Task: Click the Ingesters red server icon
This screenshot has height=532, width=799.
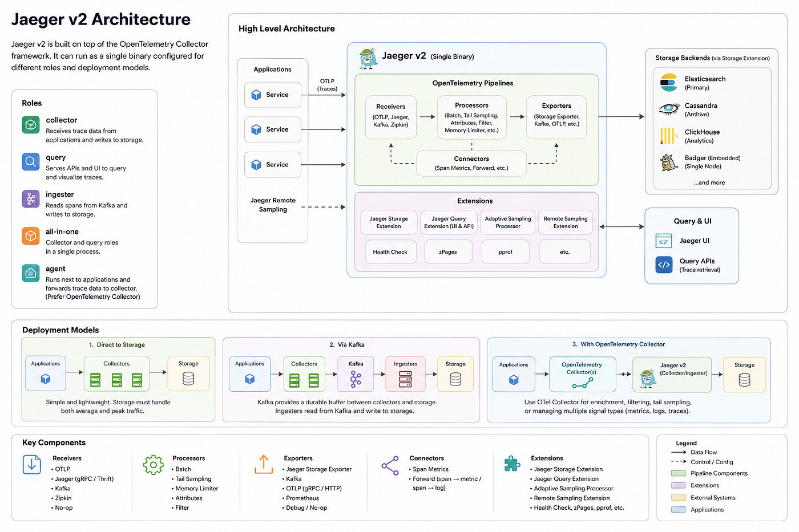Action: coord(405,379)
